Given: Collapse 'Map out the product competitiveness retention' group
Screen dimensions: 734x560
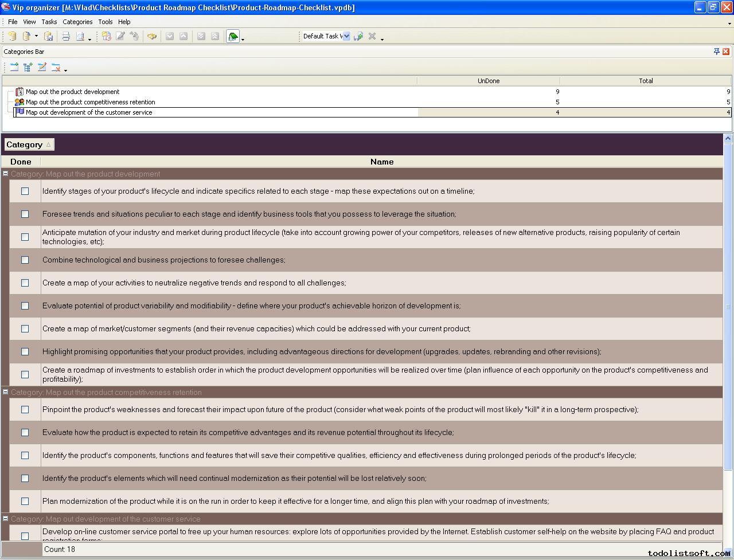Looking at the screenshot, I should click(6, 392).
